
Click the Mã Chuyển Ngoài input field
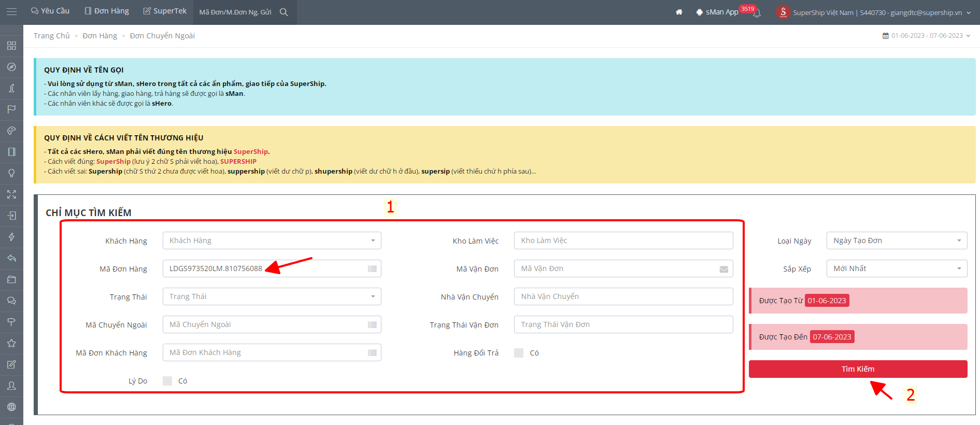[272, 324]
